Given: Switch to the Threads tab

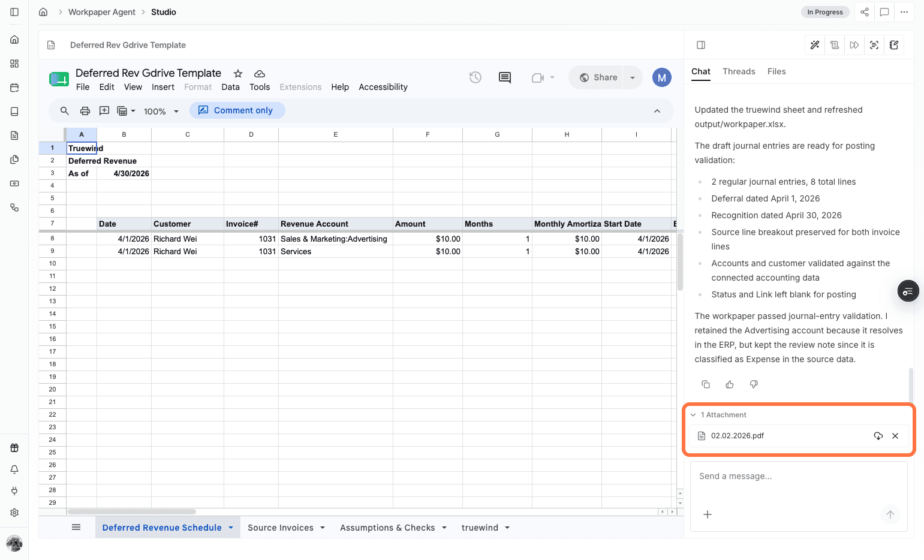Looking at the screenshot, I should coord(739,71).
